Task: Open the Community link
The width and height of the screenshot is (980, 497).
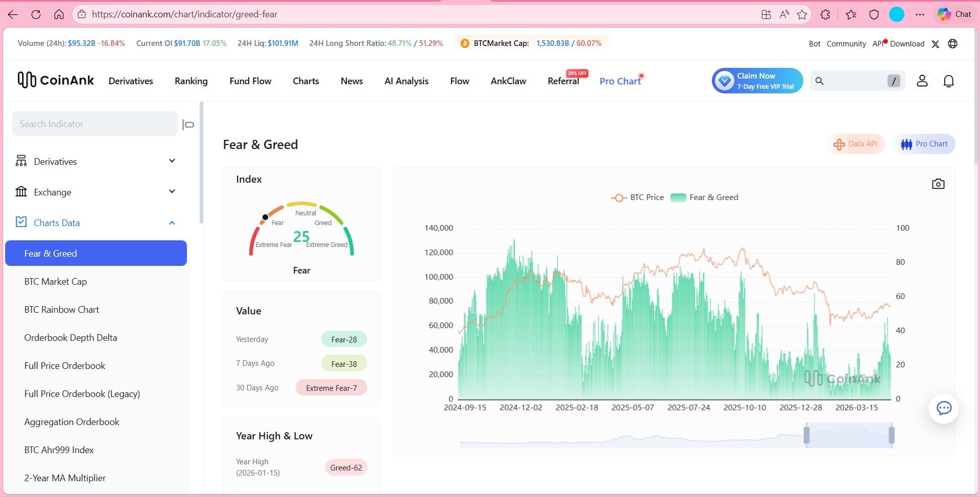Action: coord(846,44)
